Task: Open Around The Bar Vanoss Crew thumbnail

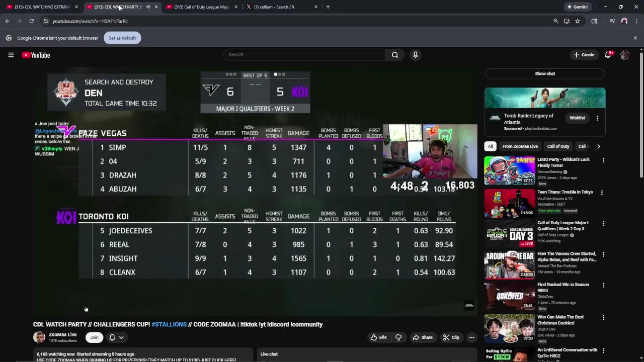Action: (x=510, y=264)
